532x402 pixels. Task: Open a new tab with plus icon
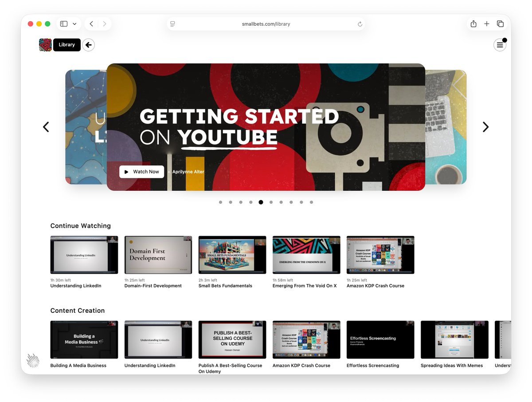[487, 24]
